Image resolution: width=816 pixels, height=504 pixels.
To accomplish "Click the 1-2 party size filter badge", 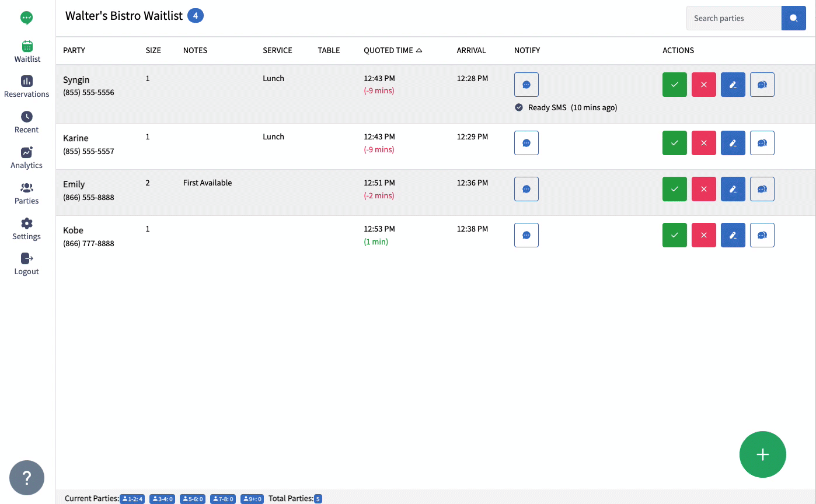I will [132, 499].
